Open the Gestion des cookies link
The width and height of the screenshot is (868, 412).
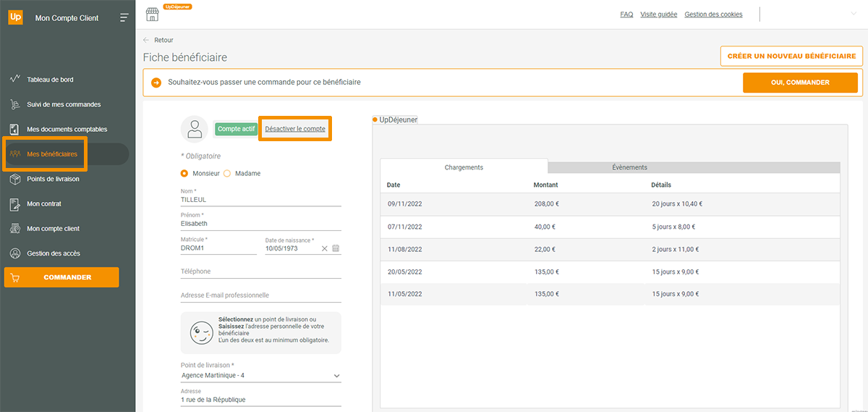713,14
